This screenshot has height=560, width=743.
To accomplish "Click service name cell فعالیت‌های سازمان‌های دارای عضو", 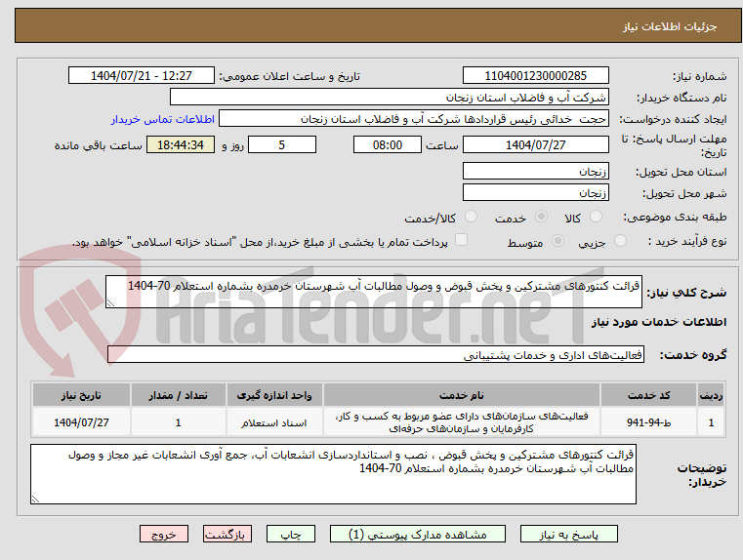I will (x=462, y=422).
